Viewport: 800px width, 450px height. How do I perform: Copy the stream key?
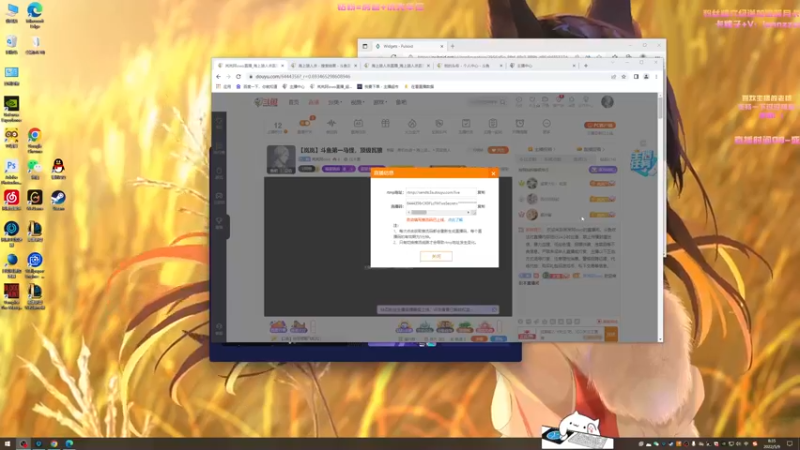click(481, 206)
